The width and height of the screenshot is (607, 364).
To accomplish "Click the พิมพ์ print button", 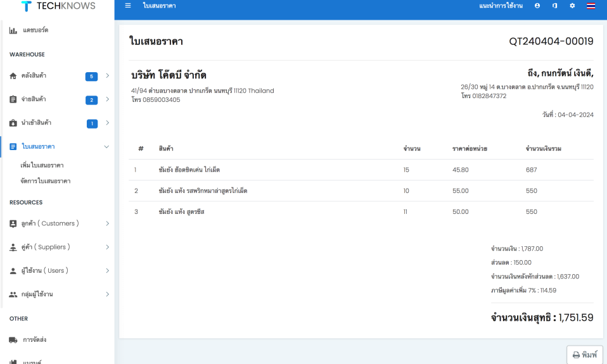I will (585, 355).
